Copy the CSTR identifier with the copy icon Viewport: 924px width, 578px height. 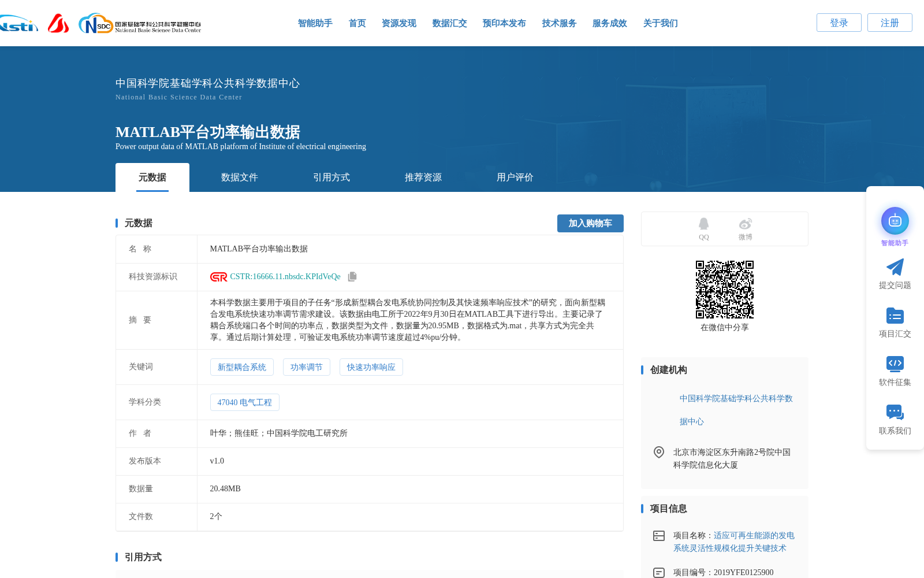click(x=352, y=277)
